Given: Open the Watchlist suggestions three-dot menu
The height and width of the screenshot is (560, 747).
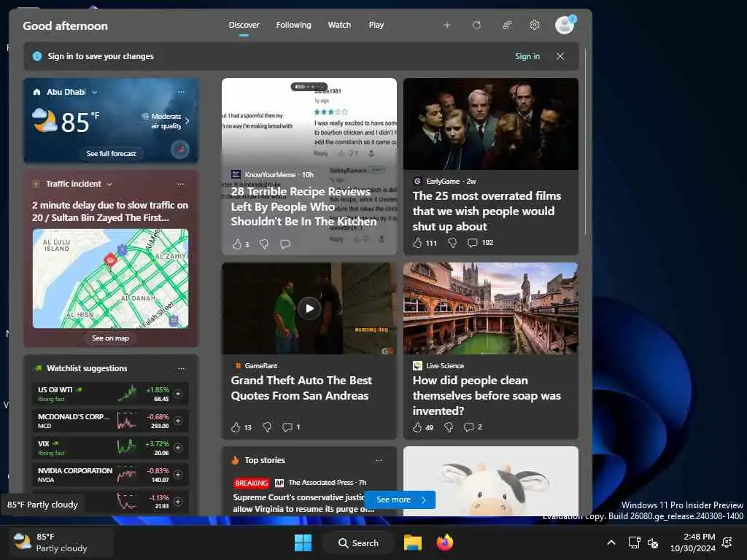Looking at the screenshot, I should click(181, 368).
